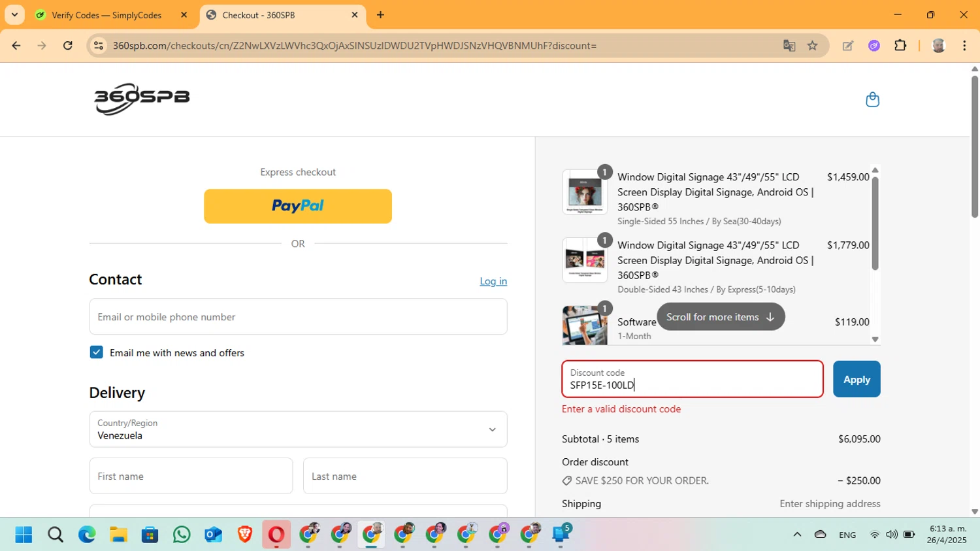Open Wi-Fi network settings in tray
The image size is (980, 551).
[x=874, y=535]
